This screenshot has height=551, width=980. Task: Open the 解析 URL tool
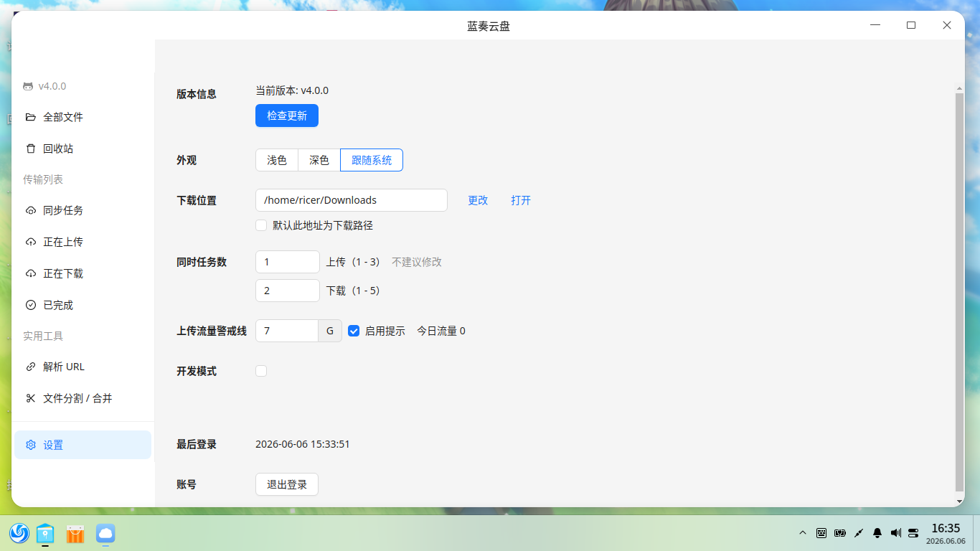(x=83, y=367)
